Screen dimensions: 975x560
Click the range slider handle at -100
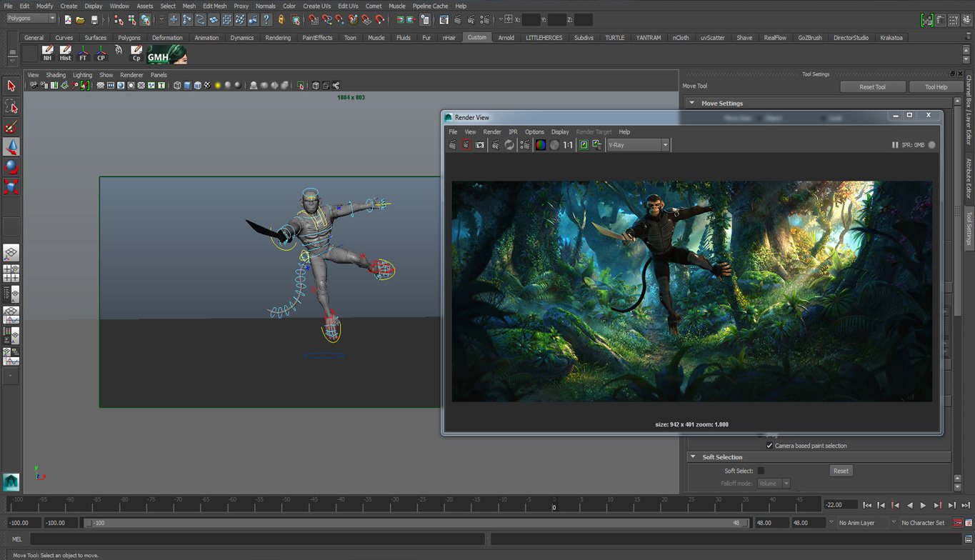(x=89, y=523)
